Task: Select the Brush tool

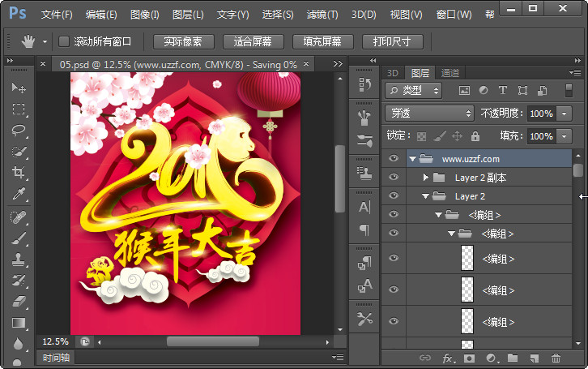Action: (19, 238)
